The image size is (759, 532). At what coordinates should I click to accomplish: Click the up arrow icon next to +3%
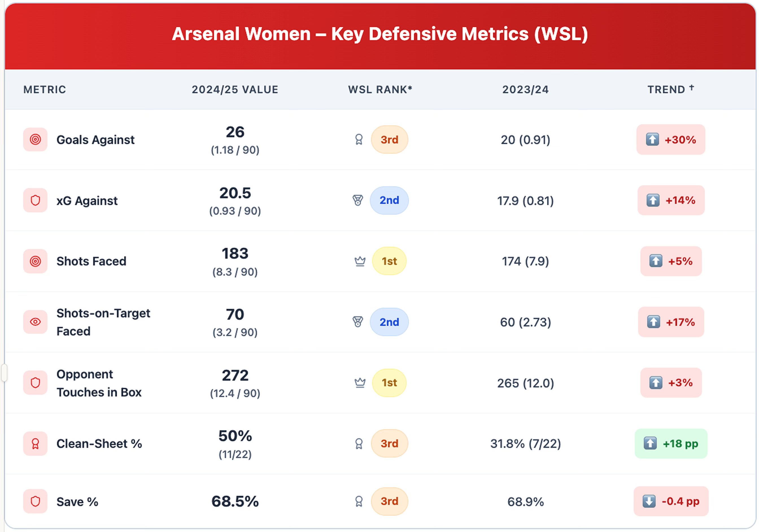click(656, 383)
